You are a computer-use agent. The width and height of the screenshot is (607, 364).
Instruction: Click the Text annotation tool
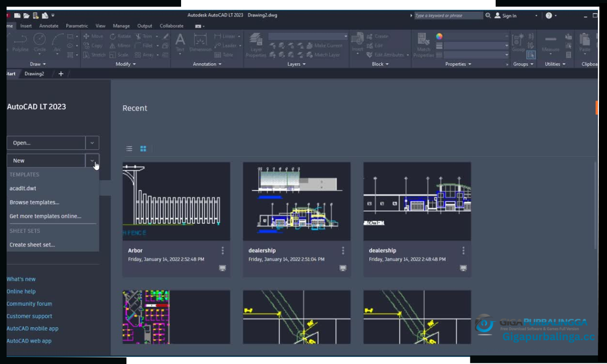(x=180, y=42)
